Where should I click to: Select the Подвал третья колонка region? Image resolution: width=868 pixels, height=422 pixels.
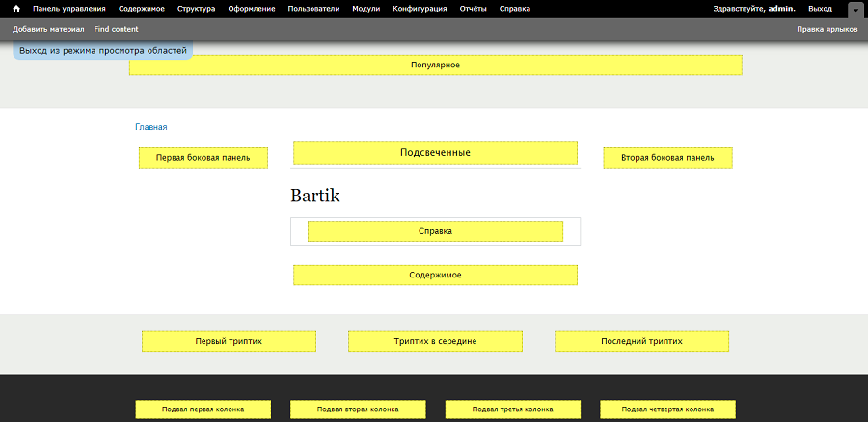coord(513,409)
